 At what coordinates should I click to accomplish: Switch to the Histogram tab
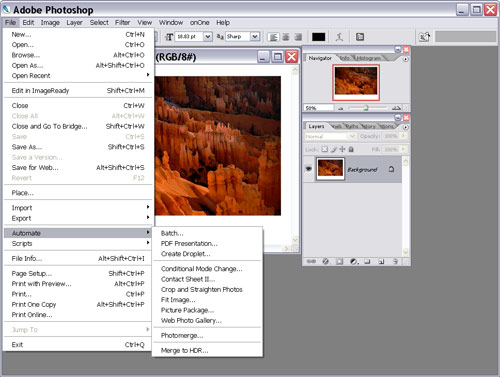(369, 58)
